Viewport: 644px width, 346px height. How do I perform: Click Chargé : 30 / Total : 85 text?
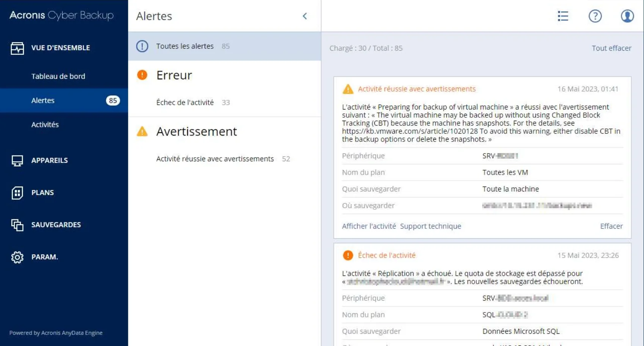[x=366, y=48]
